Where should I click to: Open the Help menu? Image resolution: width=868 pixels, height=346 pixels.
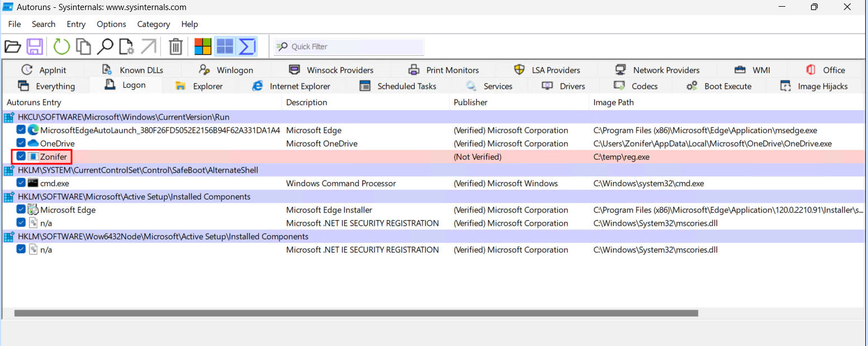click(x=189, y=24)
